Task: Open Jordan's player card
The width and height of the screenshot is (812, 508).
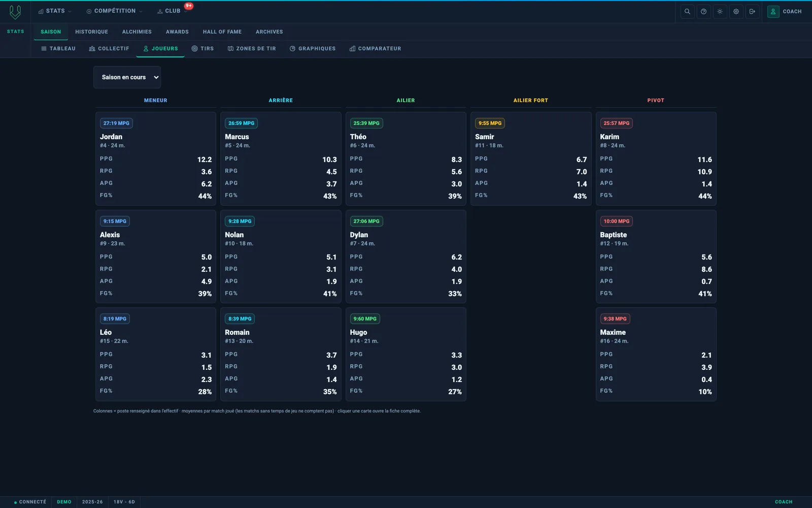Action: coord(156,158)
